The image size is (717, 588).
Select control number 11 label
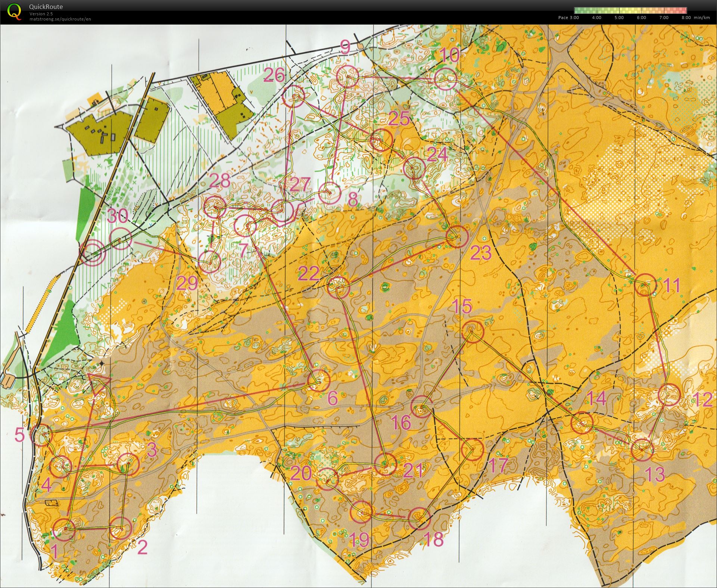(672, 286)
